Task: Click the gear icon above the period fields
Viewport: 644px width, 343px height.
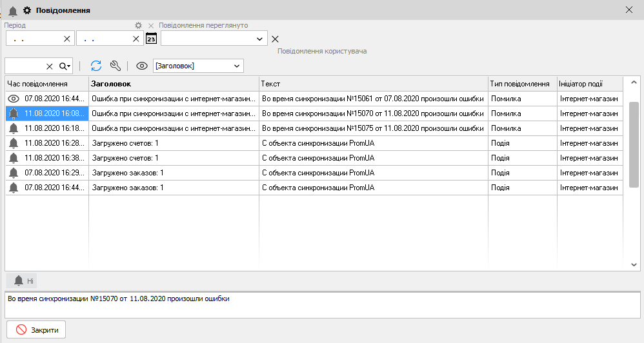Action: [x=137, y=25]
